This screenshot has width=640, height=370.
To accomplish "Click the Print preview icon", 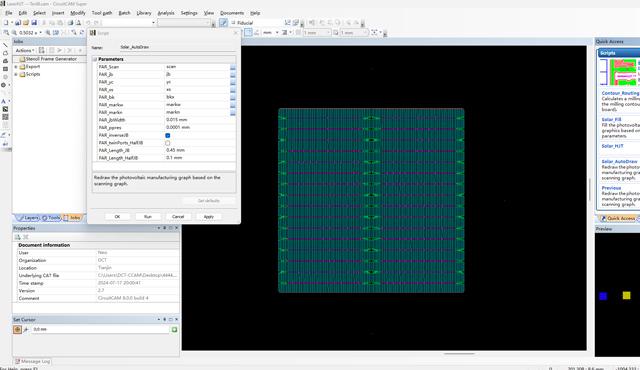I will tap(78, 23).
